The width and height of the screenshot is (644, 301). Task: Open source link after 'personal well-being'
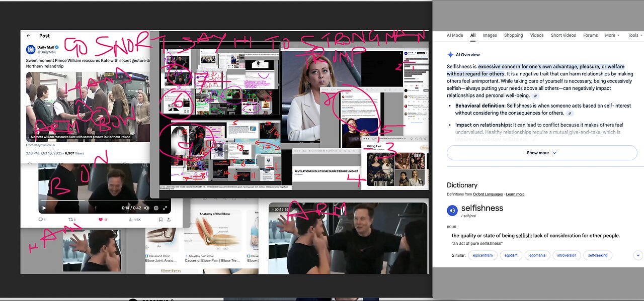[x=536, y=95]
